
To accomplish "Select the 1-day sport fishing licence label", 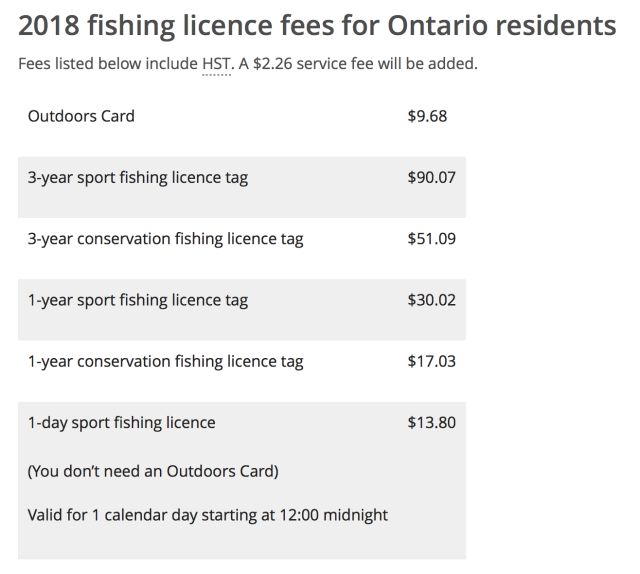I will [122, 423].
